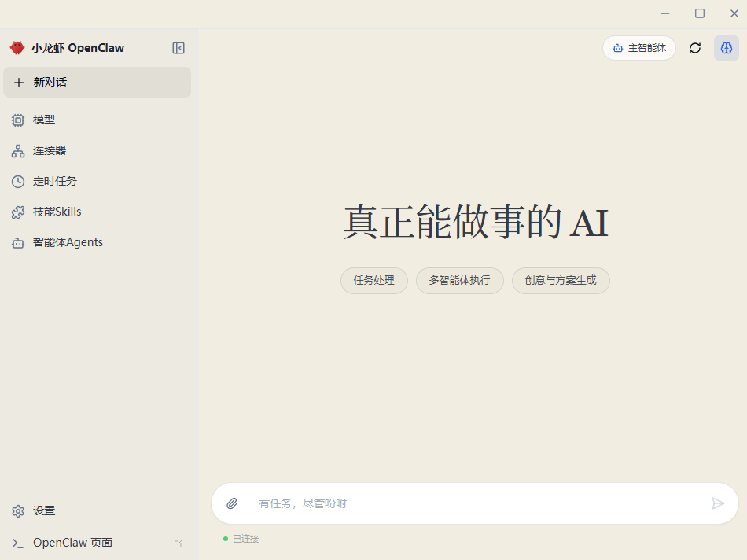Image resolution: width=747 pixels, height=560 pixels.
Task: Collapse the sidebar with the panel icon
Action: point(178,48)
